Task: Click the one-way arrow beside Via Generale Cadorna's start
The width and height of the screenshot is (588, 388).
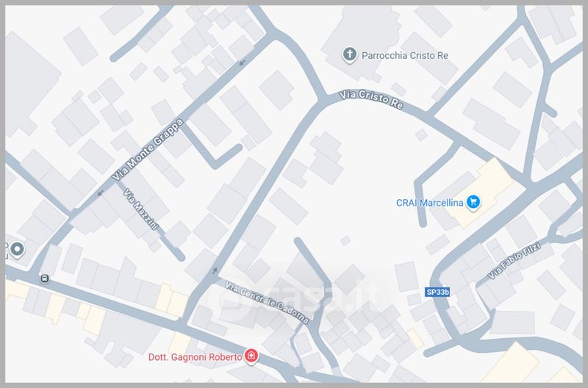Action: pyautogui.click(x=215, y=270)
